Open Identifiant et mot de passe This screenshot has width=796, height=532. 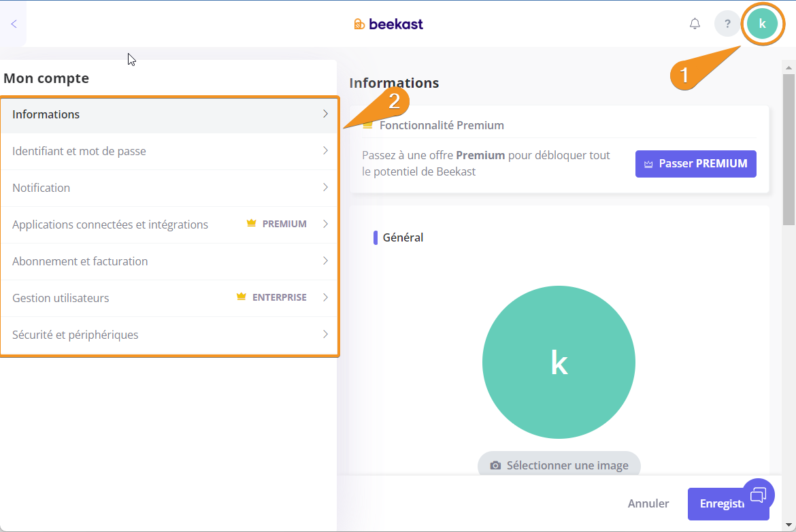click(x=169, y=151)
